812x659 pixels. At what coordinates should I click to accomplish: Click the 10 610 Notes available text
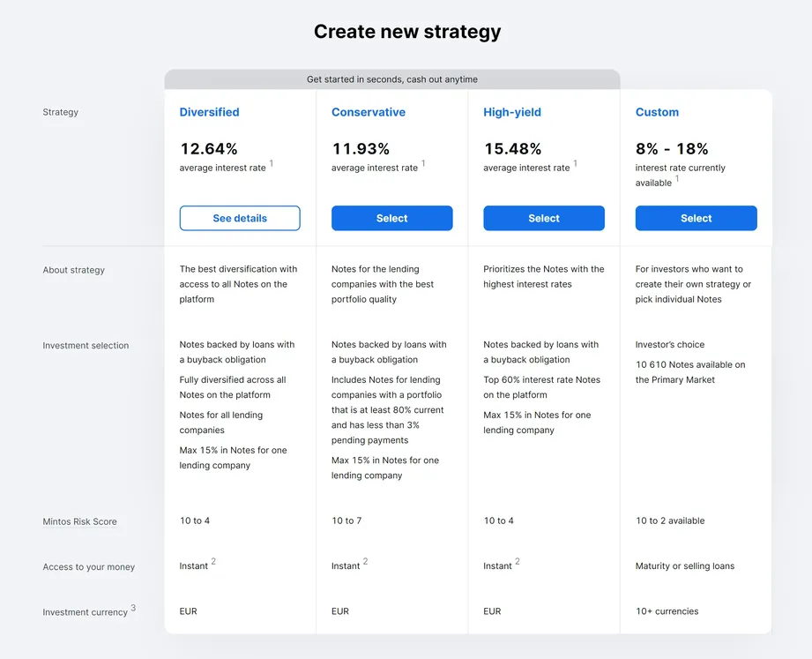690,372
